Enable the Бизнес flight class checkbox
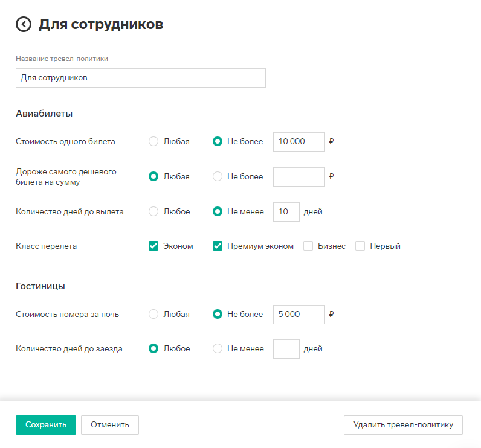Viewport: 481px width, 448px height. coord(308,246)
